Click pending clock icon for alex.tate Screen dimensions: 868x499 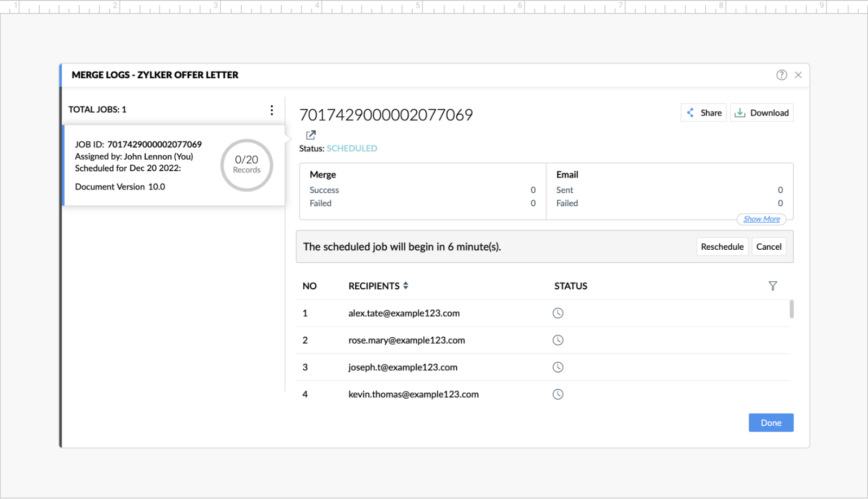click(558, 313)
